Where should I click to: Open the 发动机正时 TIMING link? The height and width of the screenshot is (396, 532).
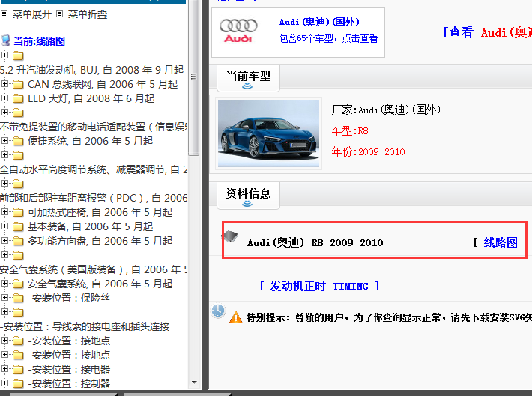319,286
